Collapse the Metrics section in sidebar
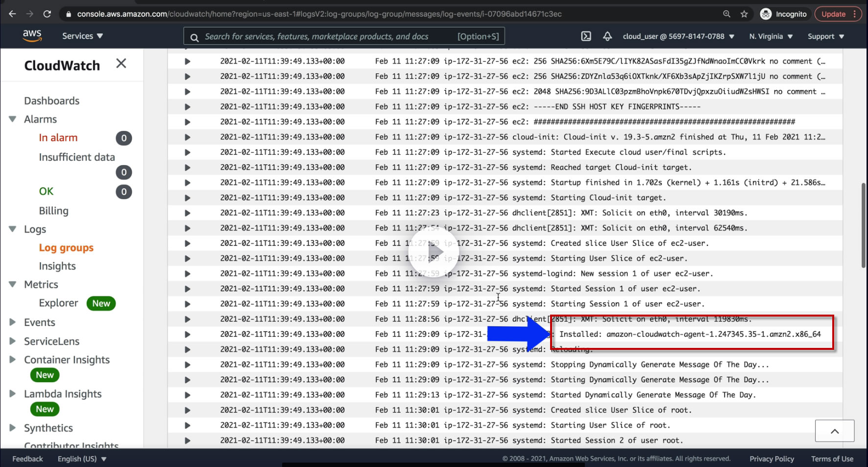868x467 pixels. coord(13,284)
